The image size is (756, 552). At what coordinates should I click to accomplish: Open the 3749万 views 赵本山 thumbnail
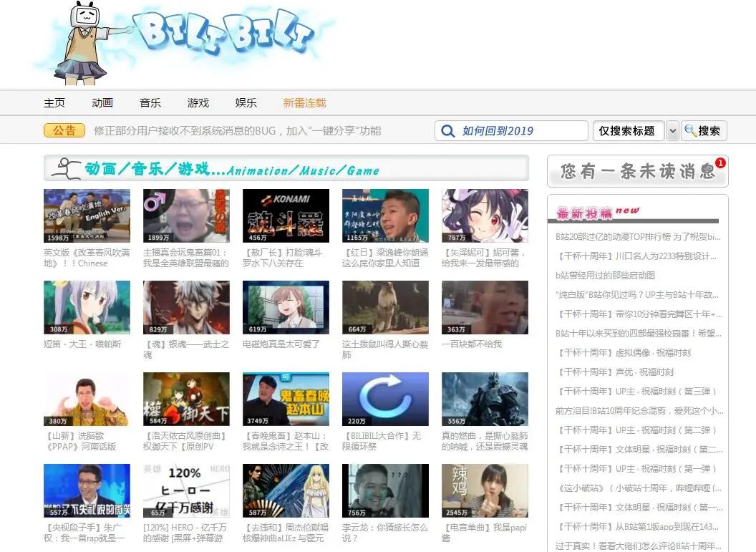point(286,399)
